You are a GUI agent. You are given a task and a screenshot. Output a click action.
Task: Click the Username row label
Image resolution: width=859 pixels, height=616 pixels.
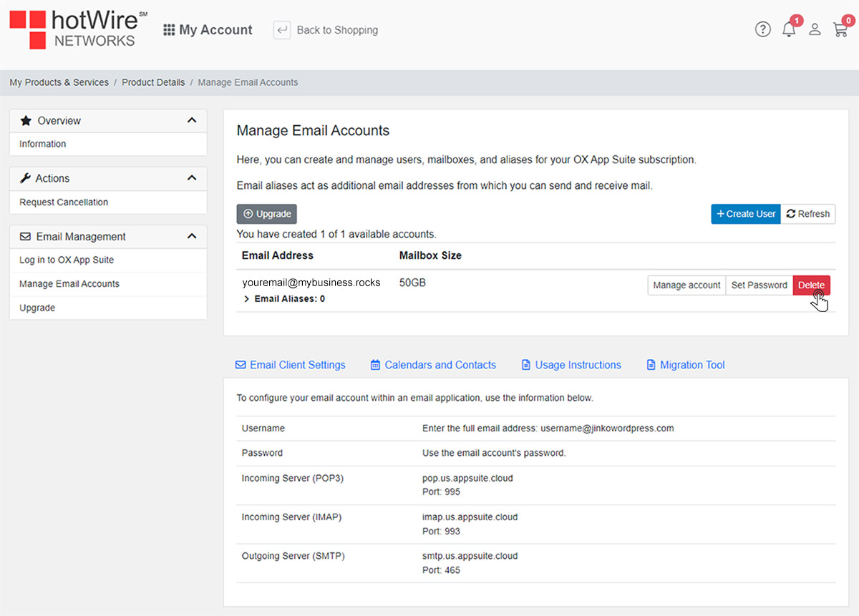pos(263,428)
